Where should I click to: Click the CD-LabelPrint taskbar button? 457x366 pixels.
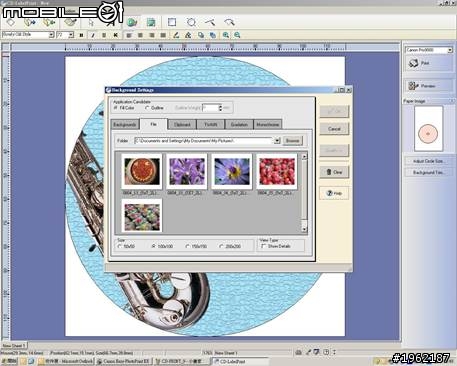pyautogui.click(x=240, y=361)
